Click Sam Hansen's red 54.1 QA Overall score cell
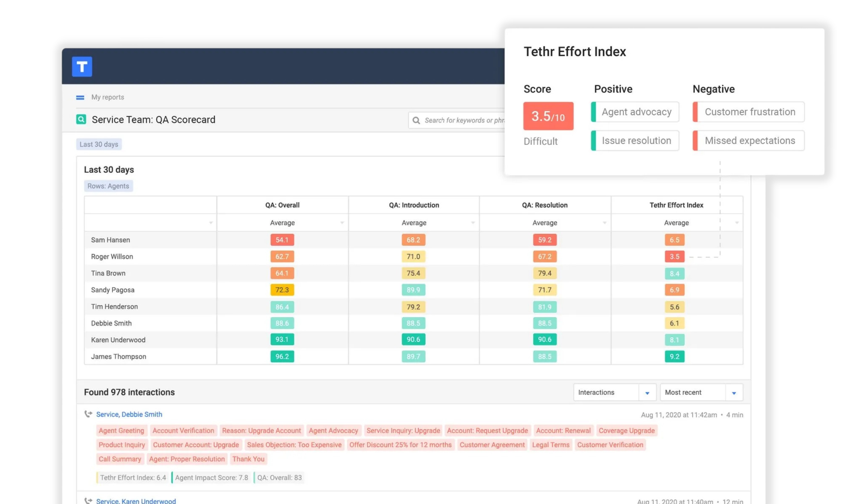The height and width of the screenshot is (504, 864). pyautogui.click(x=282, y=239)
